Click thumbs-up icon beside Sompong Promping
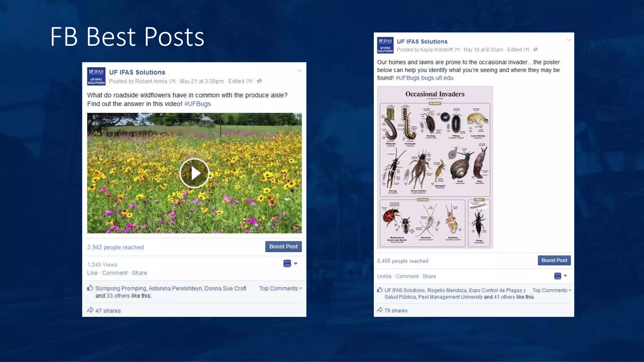644x362 pixels. click(x=90, y=288)
